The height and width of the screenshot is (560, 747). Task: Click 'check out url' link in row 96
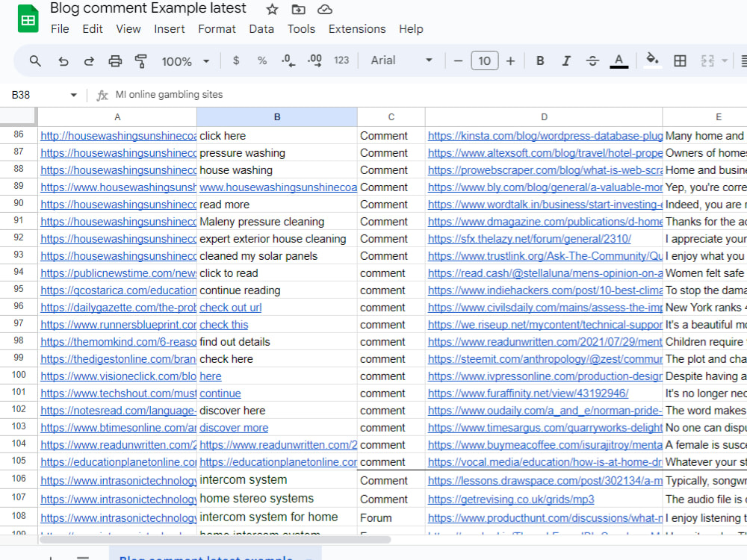click(x=231, y=308)
